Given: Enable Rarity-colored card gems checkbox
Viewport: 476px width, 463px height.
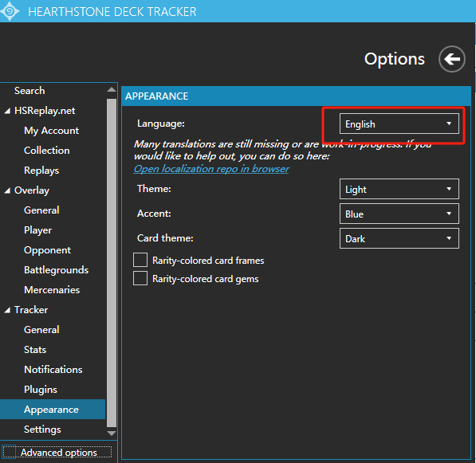Looking at the screenshot, I should (x=140, y=278).
